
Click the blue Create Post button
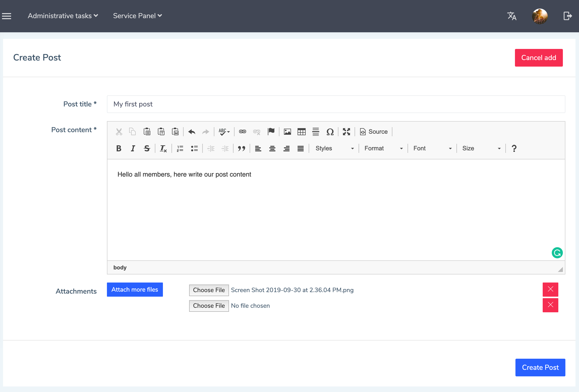540,368
